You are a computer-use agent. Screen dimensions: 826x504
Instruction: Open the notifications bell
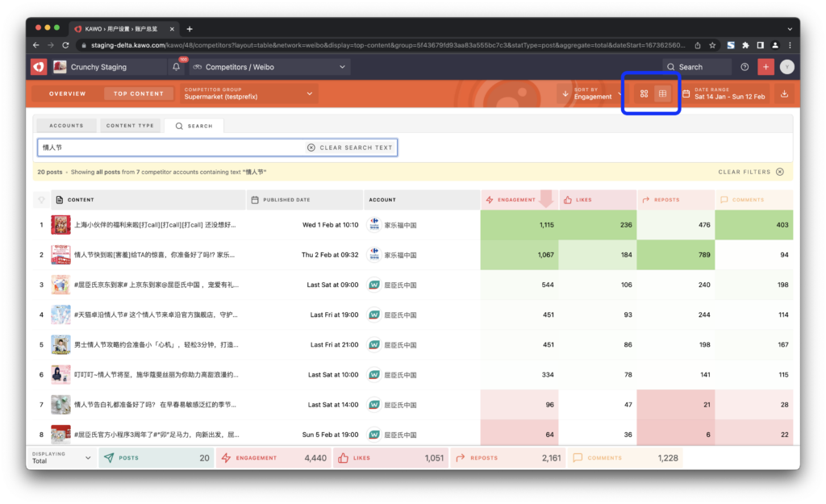[177, 67]
